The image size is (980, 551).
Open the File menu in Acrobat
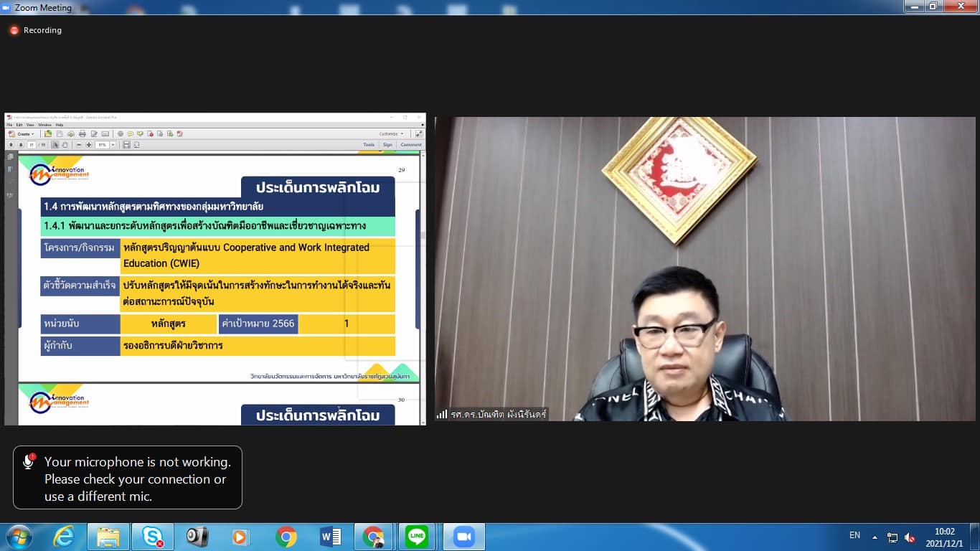[x=9, y=125]
